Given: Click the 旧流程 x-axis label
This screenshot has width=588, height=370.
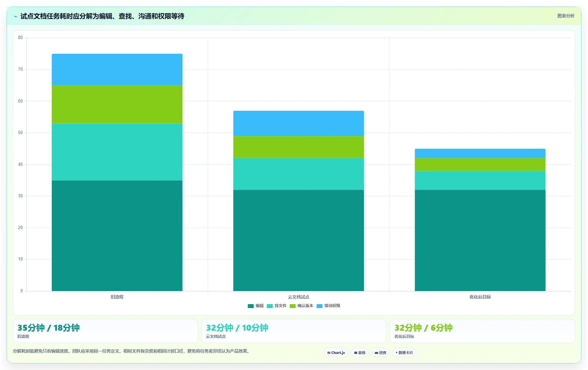Looking at the screenshot, I should tap(117, 297).
